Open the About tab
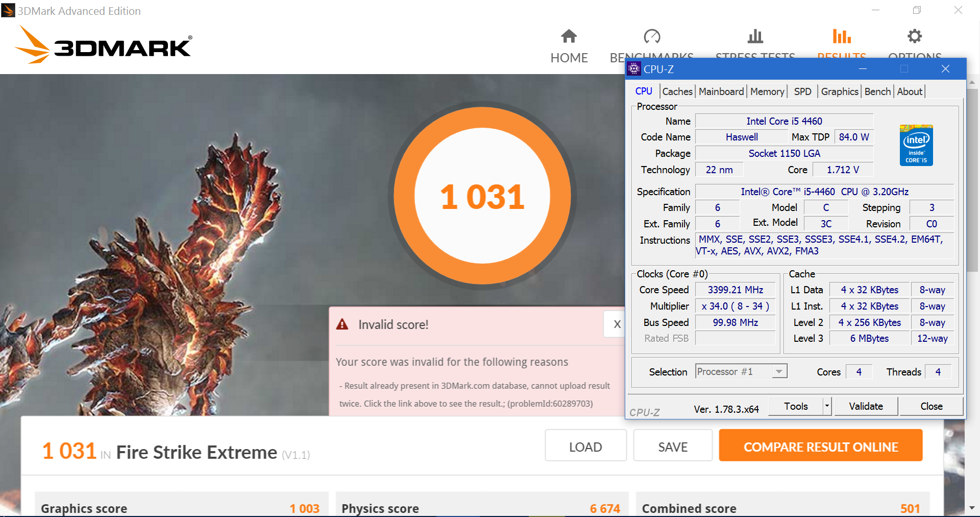This screenshot has width=980, height=517. (910, 91)
